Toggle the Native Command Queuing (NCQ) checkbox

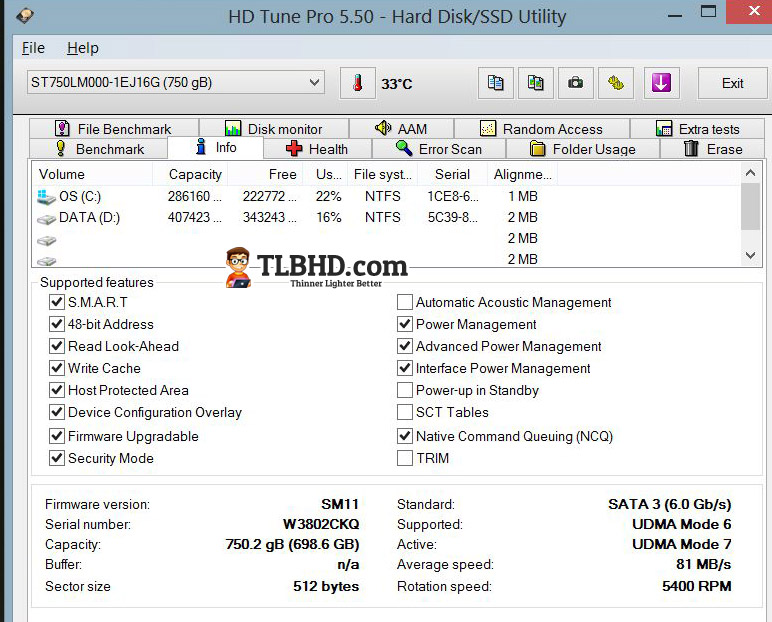click(x=405, y=436)
